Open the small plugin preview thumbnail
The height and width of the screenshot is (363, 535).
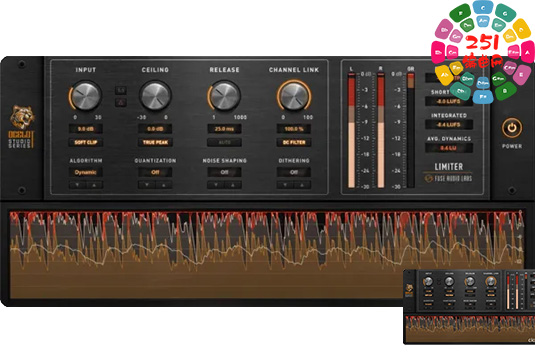(469, 306)
